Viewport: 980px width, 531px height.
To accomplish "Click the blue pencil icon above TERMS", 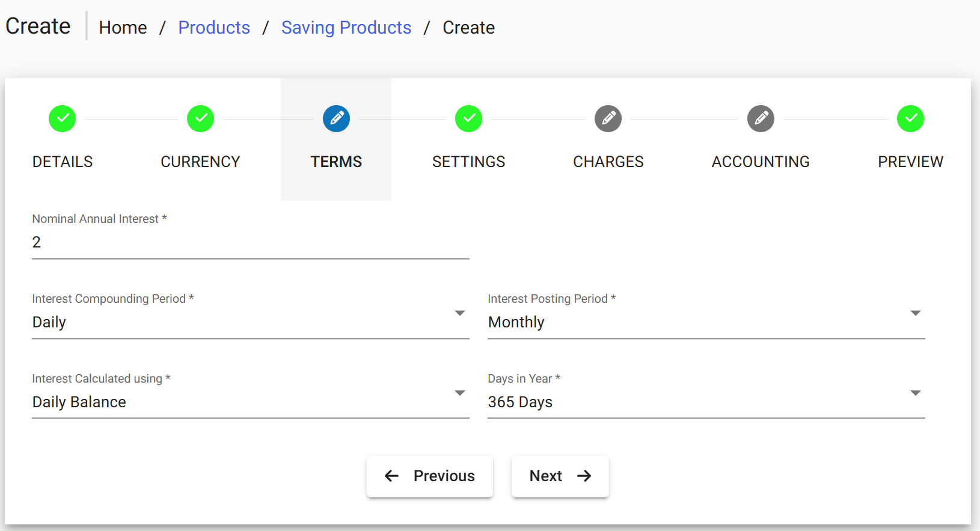I will [x=337, y=118].
